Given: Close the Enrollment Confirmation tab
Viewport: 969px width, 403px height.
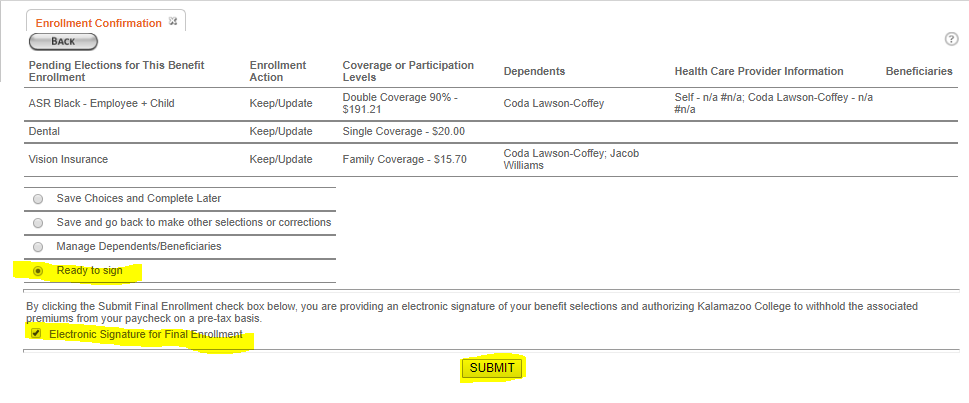Looking at the screenshot, I should (x=173, y=21).
